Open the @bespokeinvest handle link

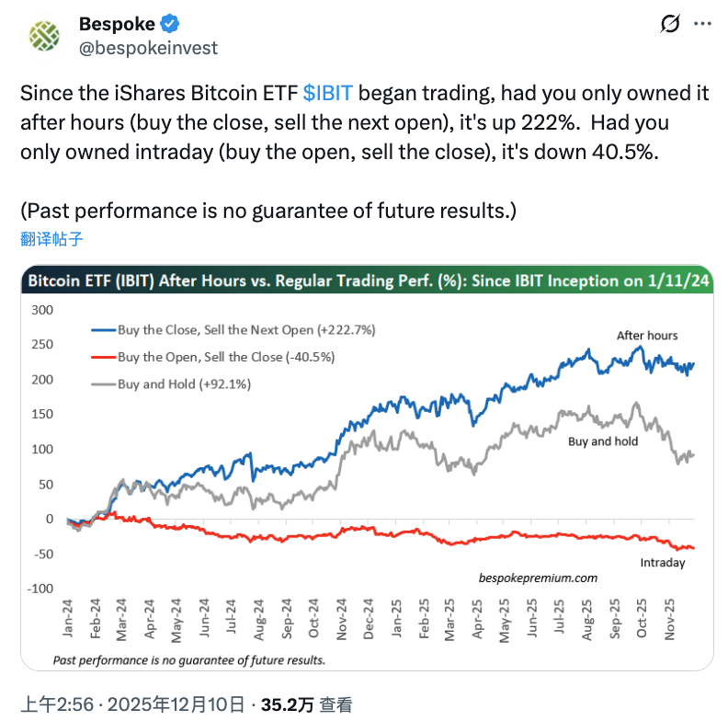[x=148, y=47]
